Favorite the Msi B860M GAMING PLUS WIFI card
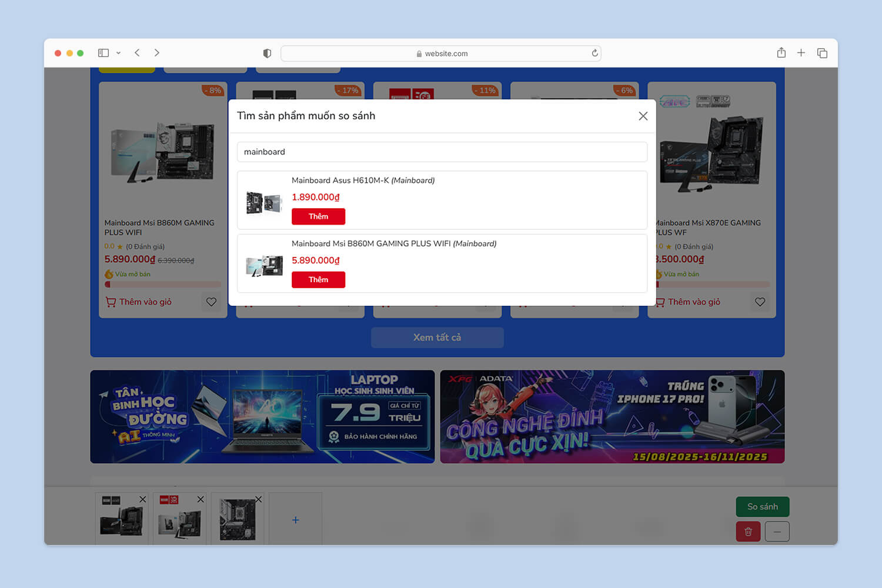This screenshot has width=882, height=588. coord(211,302)
